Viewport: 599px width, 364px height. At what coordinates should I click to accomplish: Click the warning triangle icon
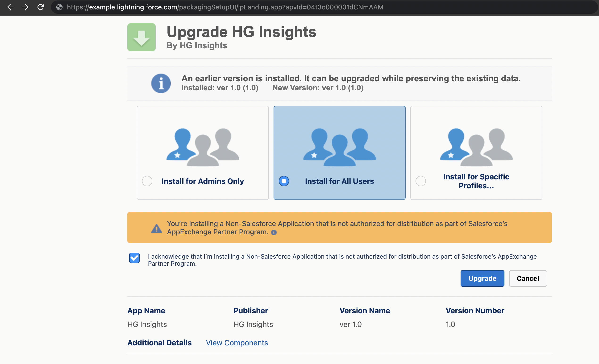coord(157,228)
